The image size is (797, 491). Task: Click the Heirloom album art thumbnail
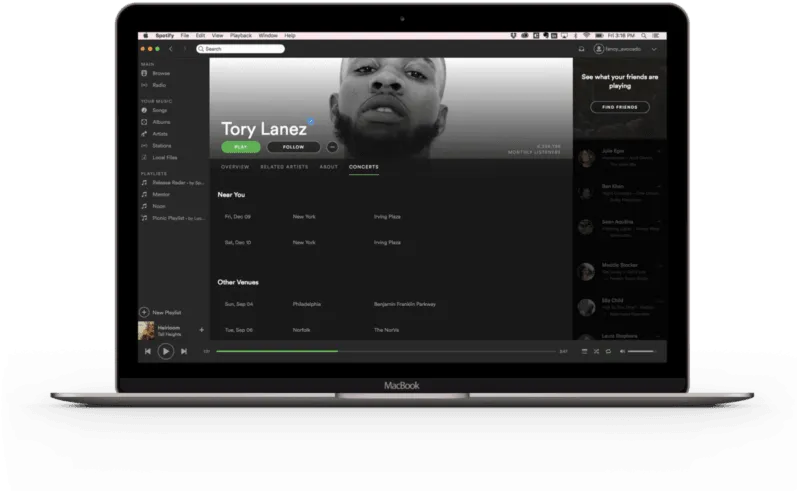[146, 330]
